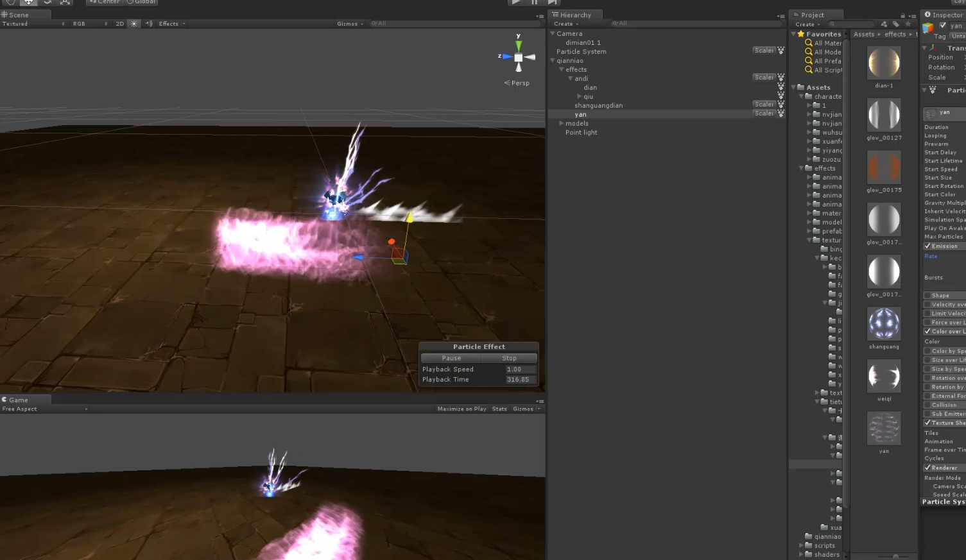Image resolution: width=966 pixels, height=560 pixels.
Task: Click the Playback Speed value field
Action: 521,369
